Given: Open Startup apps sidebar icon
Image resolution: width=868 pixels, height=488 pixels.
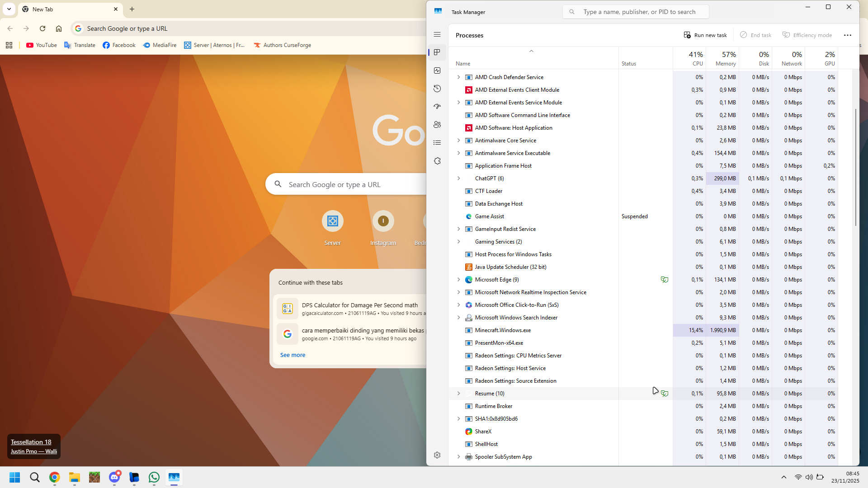Looking at the screenshot, I should 437,107.
